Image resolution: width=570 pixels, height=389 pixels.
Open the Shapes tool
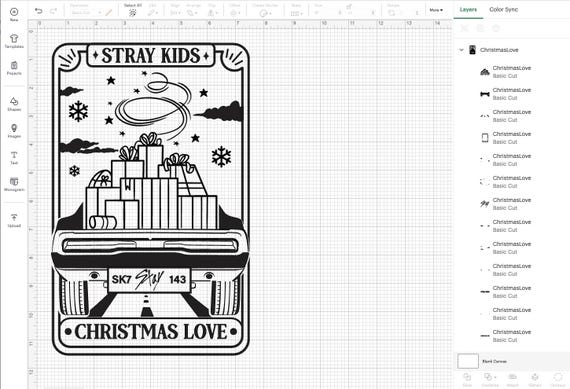14,104
